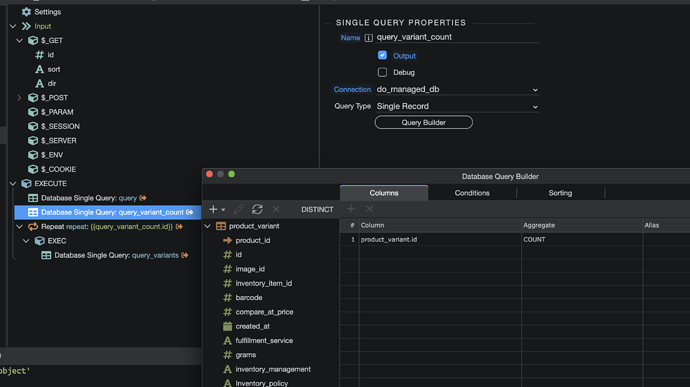Viewport: 690px width, 387px height.
Task: Click the Repeat loop icon
Action: pyautogui.click(x=33, y=226)
